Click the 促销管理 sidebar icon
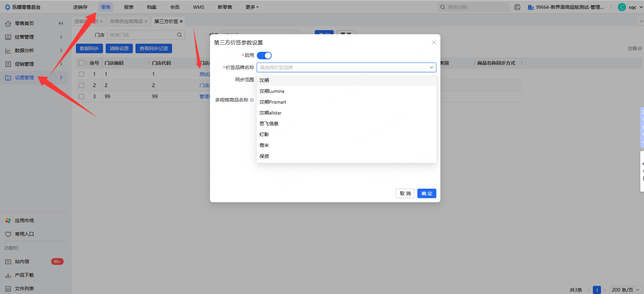The image size is (644, 294). tap(8, 64)
